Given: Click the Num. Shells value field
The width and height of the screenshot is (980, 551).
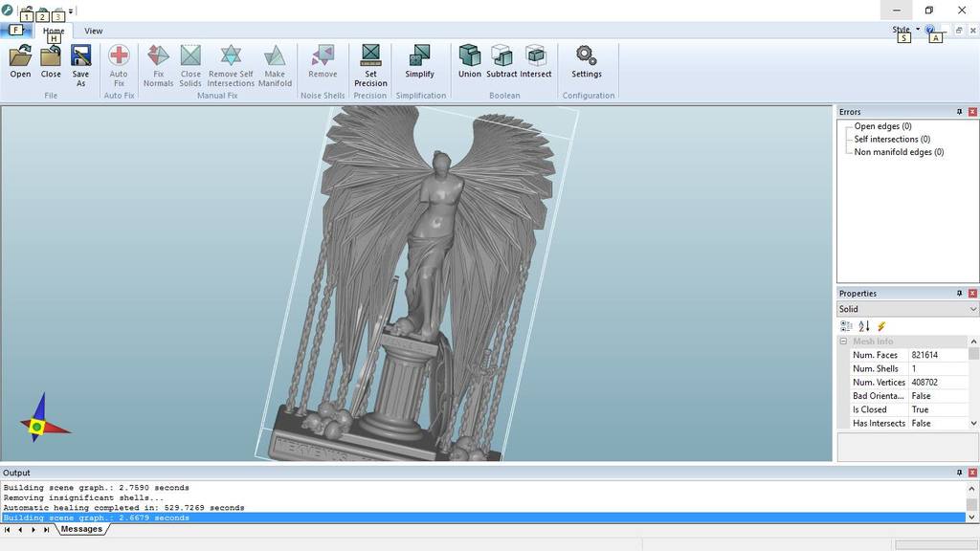Looking at the screenshot, I should pyautogui.click(x=938, y=368).
